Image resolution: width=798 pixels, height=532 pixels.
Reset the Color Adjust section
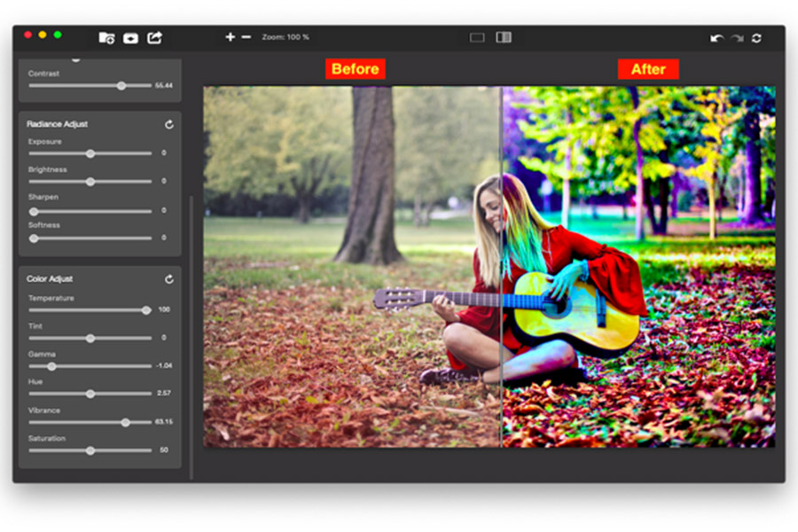(168, 278)
